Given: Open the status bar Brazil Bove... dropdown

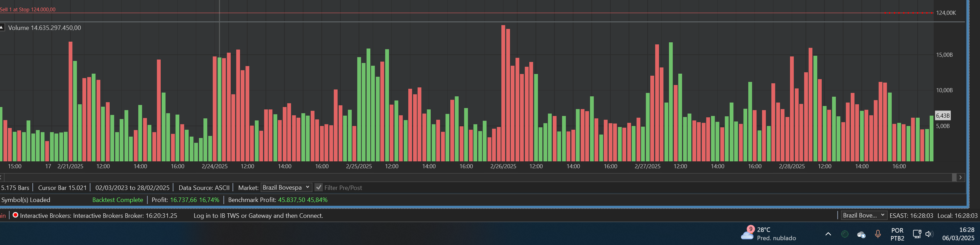Looking at the screenshot, I should coord(863,215).
